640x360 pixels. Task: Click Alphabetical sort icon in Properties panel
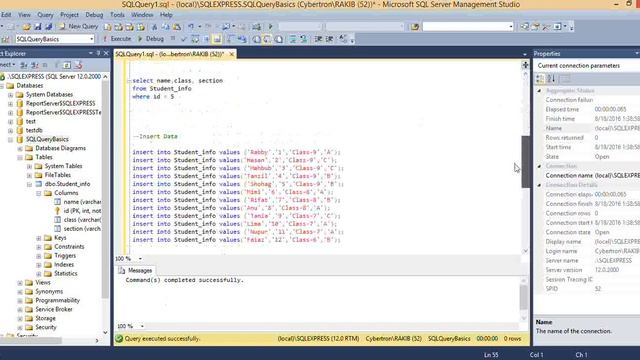pyautogui.click(x=551, y=78)
